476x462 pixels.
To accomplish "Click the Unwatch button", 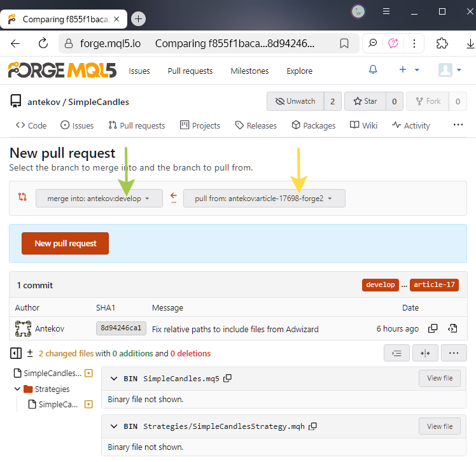I will click(x=295, y=101).
